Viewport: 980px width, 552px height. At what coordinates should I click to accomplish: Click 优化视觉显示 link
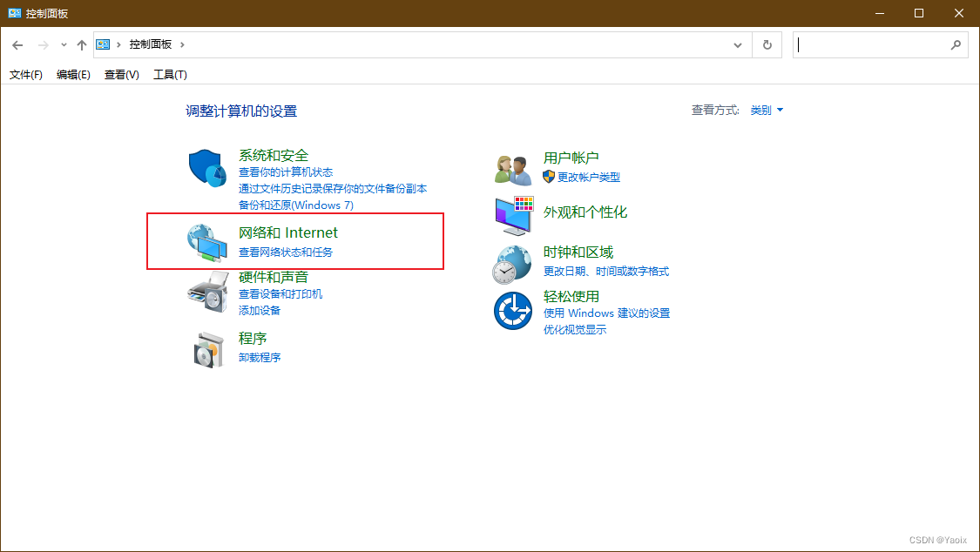coord(575,330)
